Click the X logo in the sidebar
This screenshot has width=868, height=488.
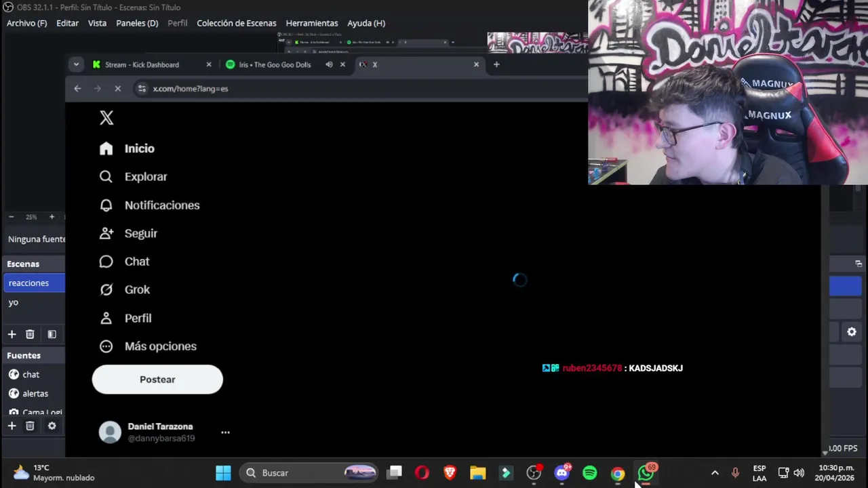(106, 118)
